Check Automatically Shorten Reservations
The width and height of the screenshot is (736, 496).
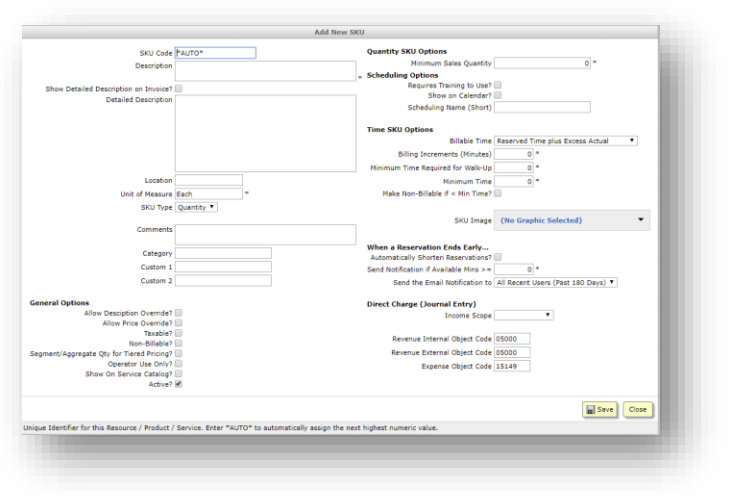click(498, 257)
